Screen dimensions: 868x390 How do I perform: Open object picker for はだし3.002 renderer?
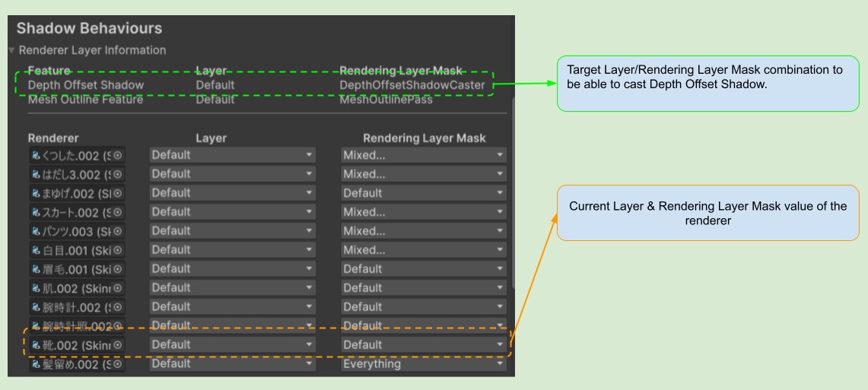118,174
